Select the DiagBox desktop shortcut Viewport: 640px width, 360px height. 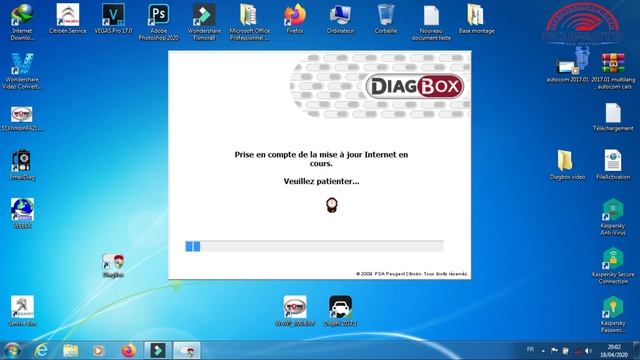click(113, 265)
